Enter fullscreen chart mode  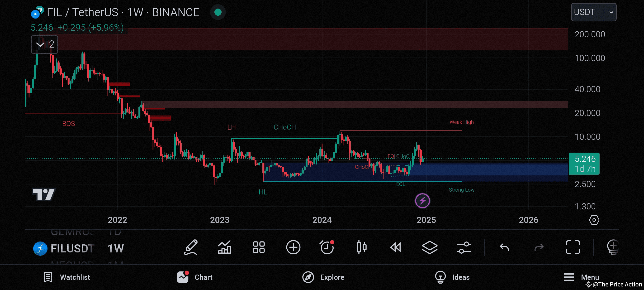573,247
